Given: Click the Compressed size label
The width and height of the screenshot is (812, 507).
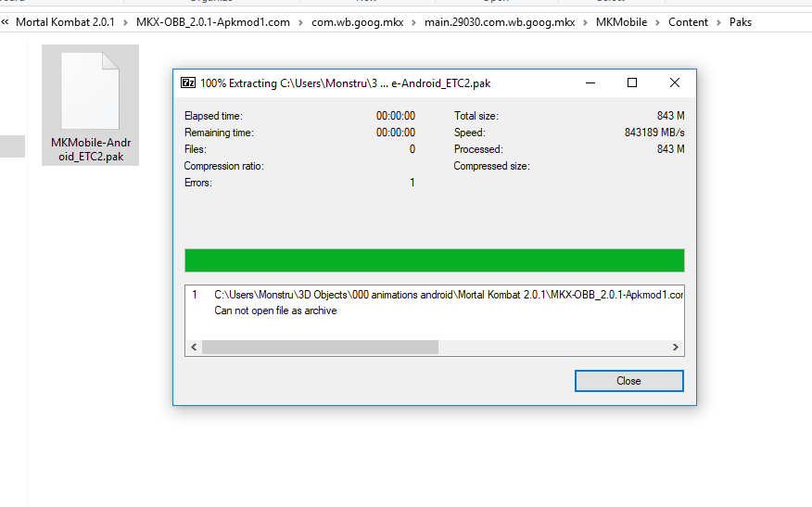Looking at the screenshot, I should tap(491, 166).
